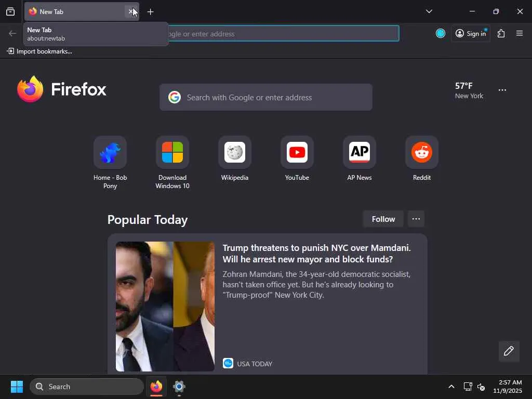The width and height of the screenshot is (532, 399).
Task: Open the teal circular toolbar icon
Action: pos(441,33)
